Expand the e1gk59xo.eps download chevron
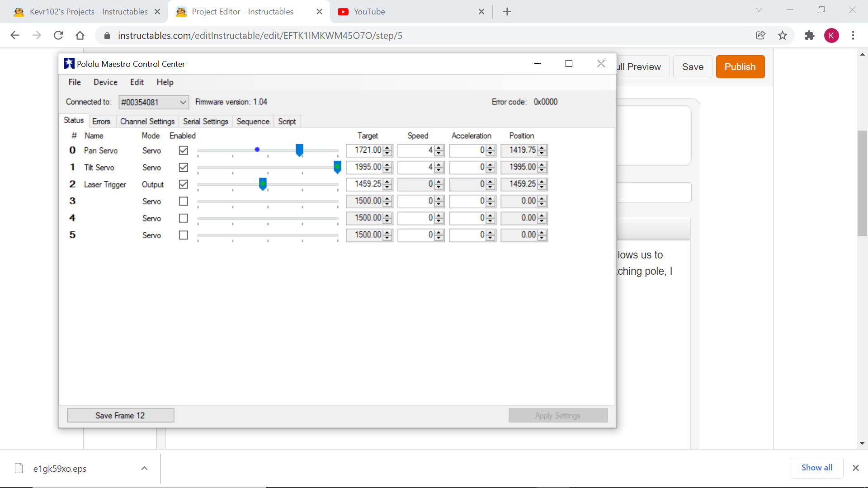 (144, 469)
